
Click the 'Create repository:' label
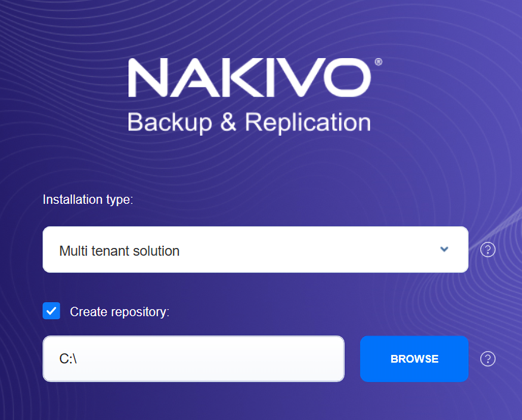(119, 312)
